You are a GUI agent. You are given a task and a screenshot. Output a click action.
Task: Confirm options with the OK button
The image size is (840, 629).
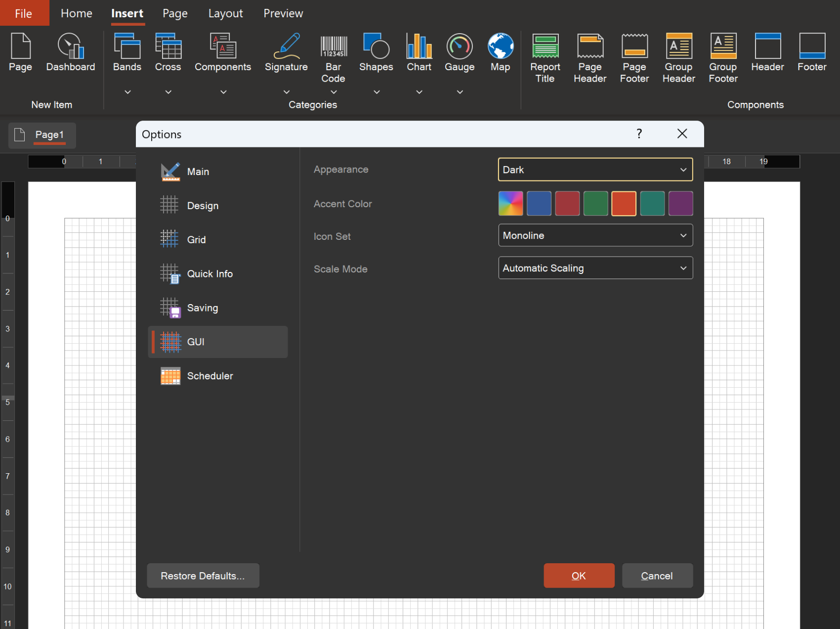[x=579, y=576]
